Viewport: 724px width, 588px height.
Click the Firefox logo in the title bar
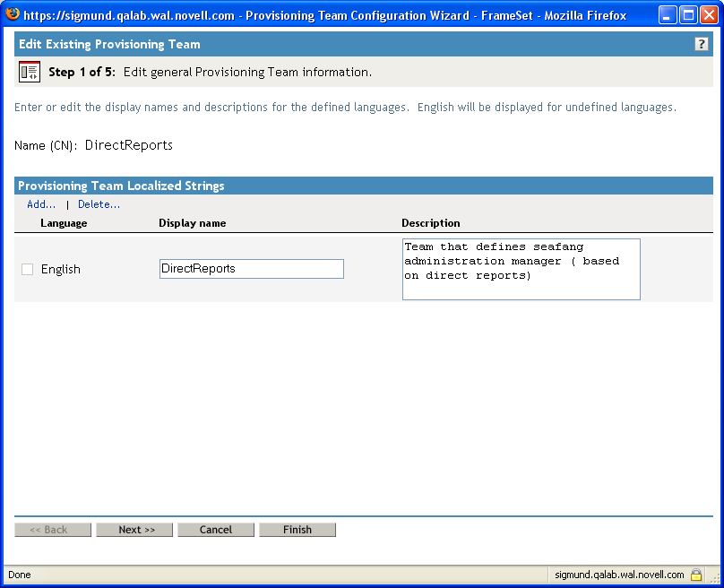[x=13, y=14]
